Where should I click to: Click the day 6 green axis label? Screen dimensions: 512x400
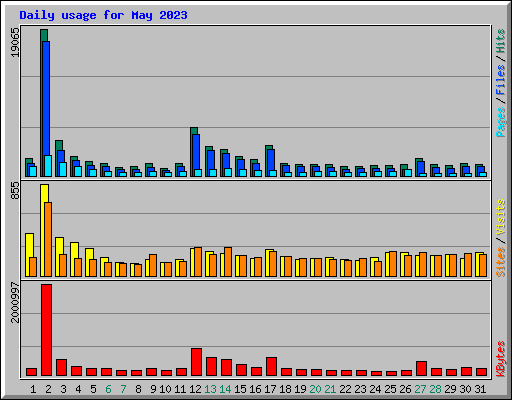pos(108,389)
